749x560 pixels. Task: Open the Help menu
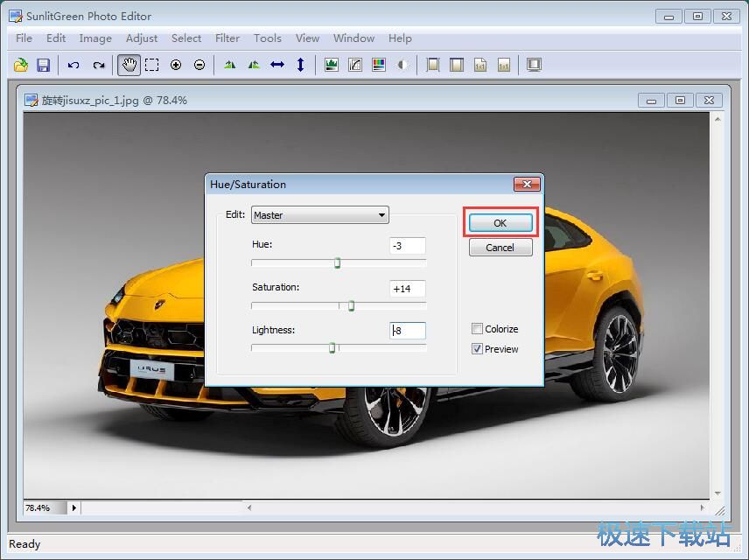point(400,38)
